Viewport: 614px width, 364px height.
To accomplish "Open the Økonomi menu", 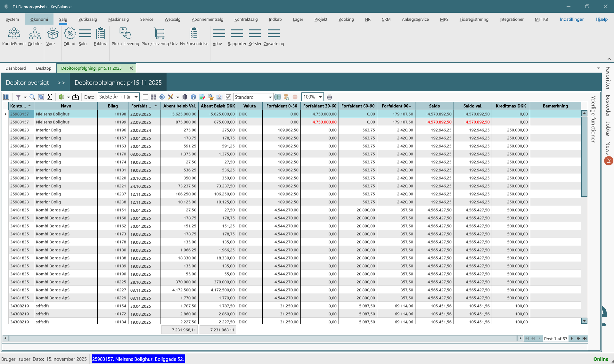I will 39,19.
